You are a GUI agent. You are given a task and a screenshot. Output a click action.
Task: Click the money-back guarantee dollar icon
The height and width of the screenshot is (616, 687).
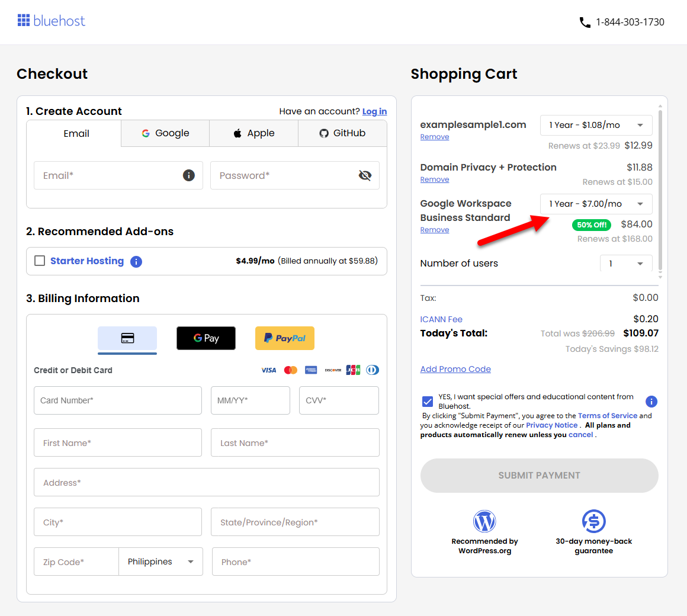(x=593, y=521)
